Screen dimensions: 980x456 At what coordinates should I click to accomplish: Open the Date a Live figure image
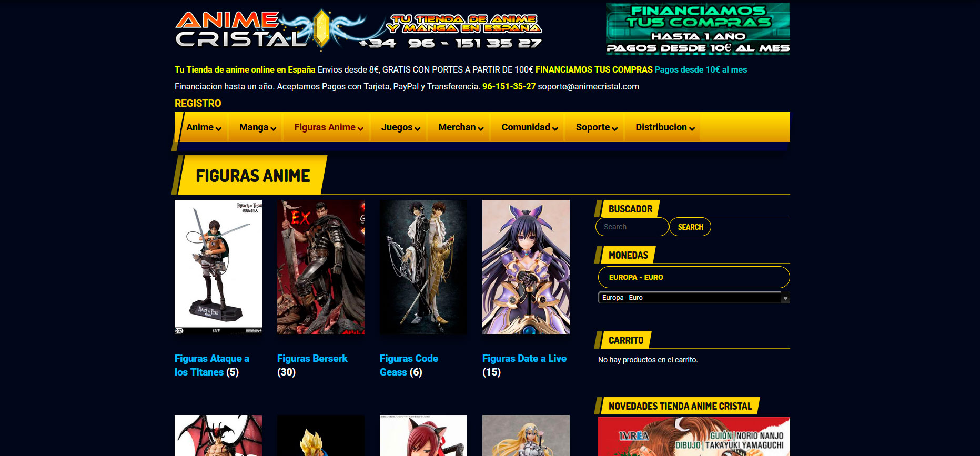(526, 267)
